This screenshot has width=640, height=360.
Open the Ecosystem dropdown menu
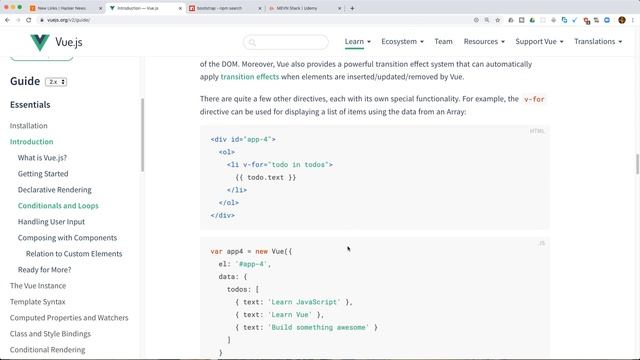click(402, 42)
